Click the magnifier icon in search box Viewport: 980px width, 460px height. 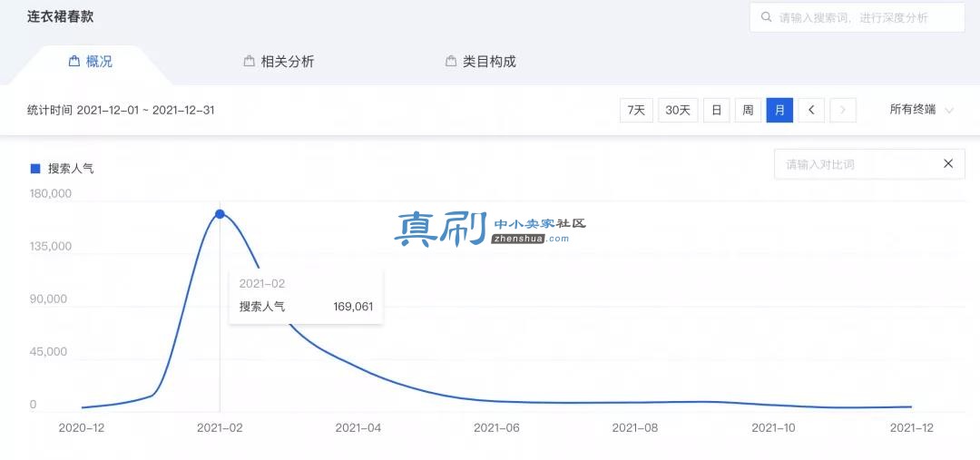766,17
